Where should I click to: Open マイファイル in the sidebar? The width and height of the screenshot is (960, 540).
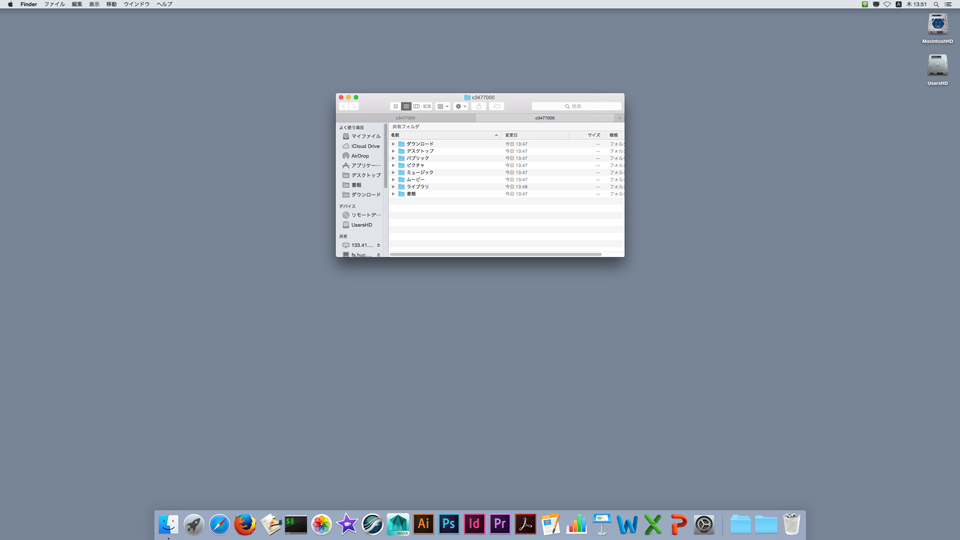point(361,136)
